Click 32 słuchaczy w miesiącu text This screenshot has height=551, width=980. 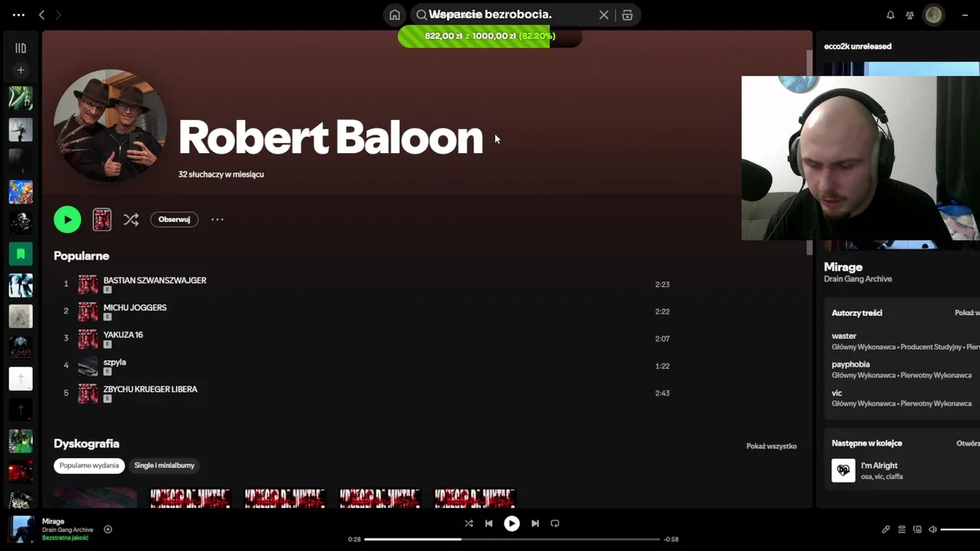click(221, 174)
